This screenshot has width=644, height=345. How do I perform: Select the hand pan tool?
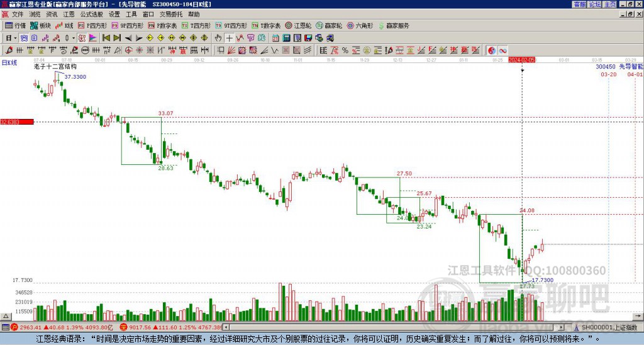click(x=218, y=38)
